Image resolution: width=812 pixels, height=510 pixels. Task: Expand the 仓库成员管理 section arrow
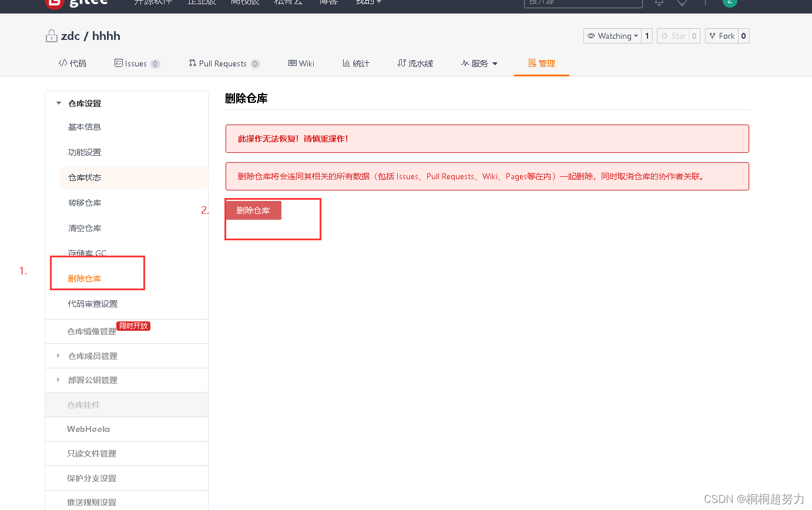tap(58, 355)
